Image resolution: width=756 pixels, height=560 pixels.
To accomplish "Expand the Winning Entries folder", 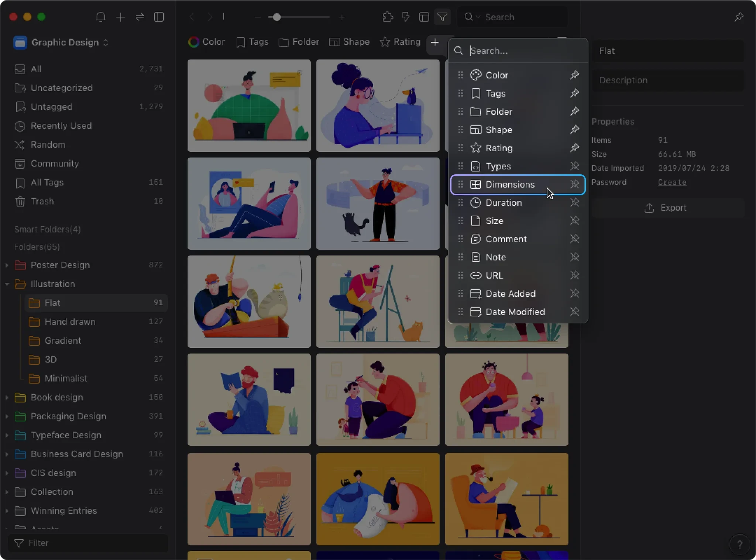I will (x=7, y=511).
